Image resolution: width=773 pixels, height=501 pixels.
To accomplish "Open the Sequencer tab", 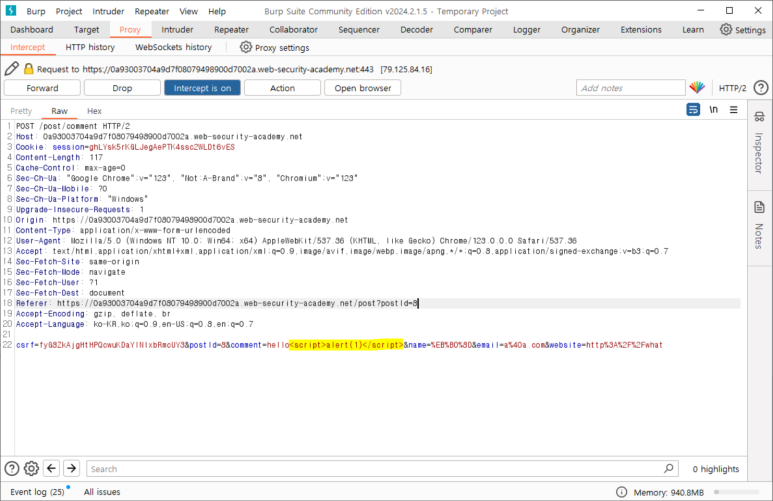I will 359,30.
